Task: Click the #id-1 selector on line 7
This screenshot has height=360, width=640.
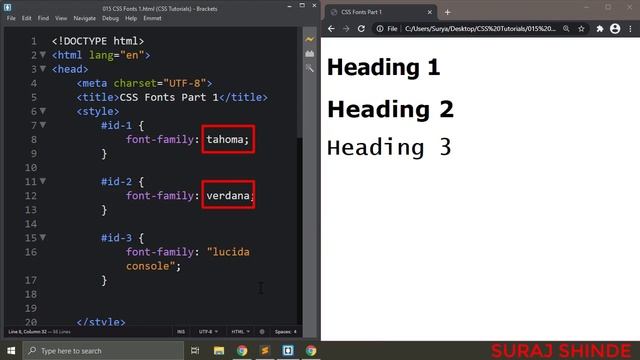Action: point(116,125)
